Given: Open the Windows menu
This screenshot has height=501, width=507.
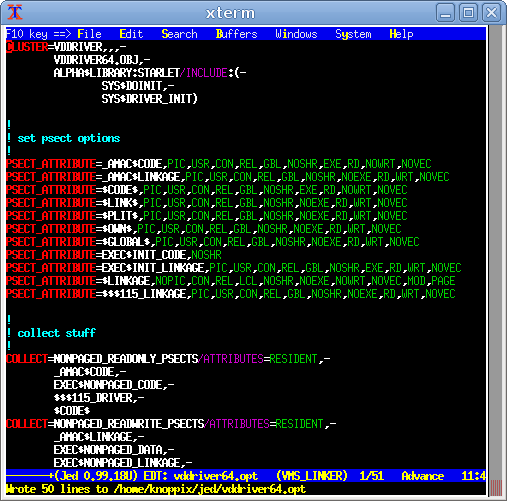Looking at the screenshot, I should point(296,34).
